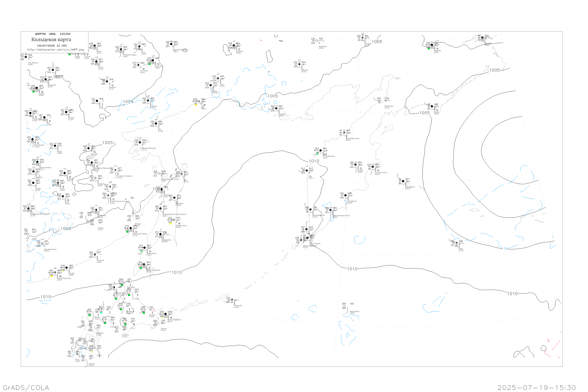Click the Кольцевая карта map title
Viewport: 588px width, 392px height.
[51, 40]
